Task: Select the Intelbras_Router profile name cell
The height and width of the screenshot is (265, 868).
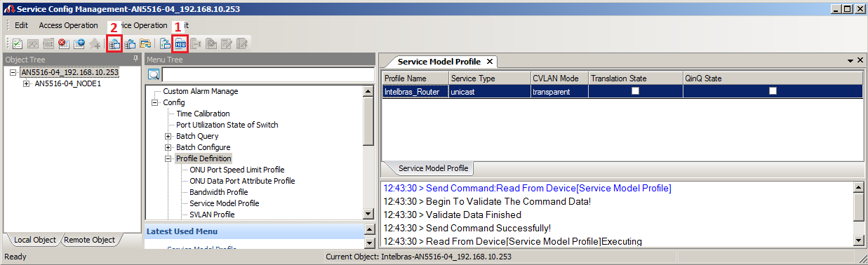Action: tap(415, 91)
